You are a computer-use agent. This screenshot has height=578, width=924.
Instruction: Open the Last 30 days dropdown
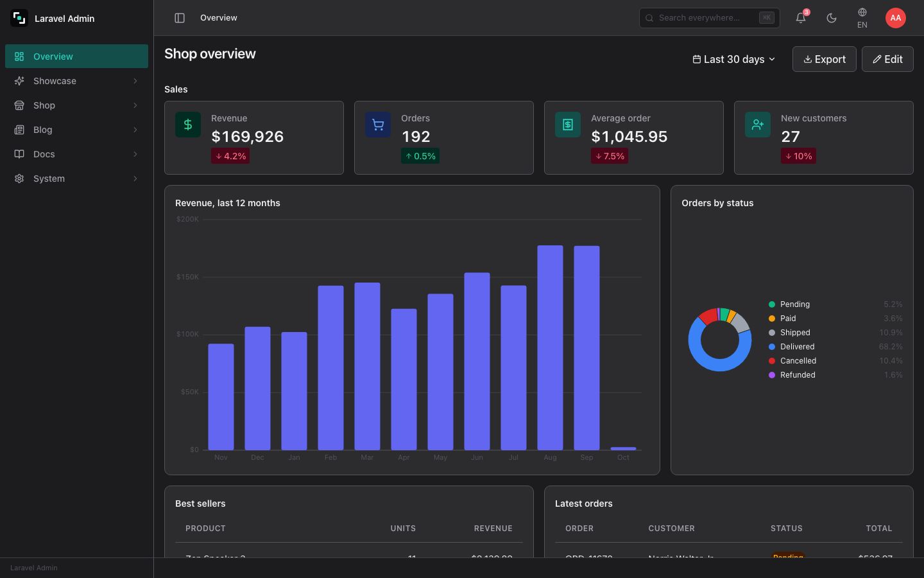pyautogui.click(x=734, y=59)
